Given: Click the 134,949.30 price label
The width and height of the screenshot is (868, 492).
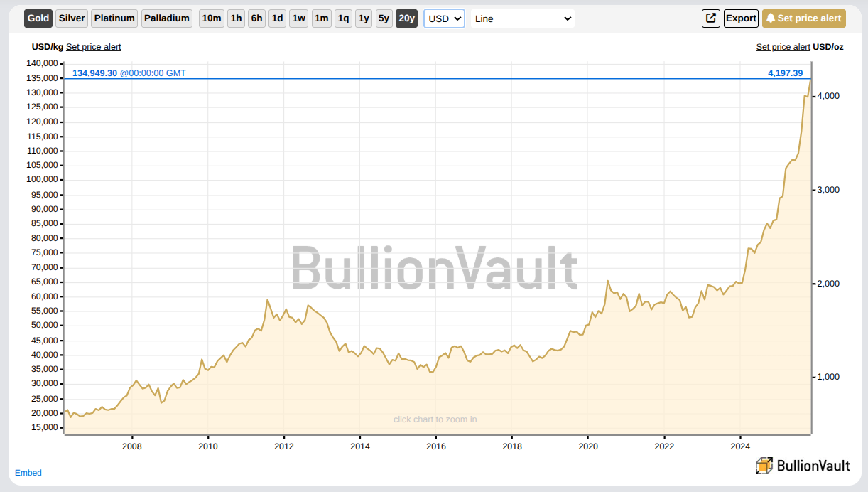Looking at the screenshot, I should (x=94, y=73).
